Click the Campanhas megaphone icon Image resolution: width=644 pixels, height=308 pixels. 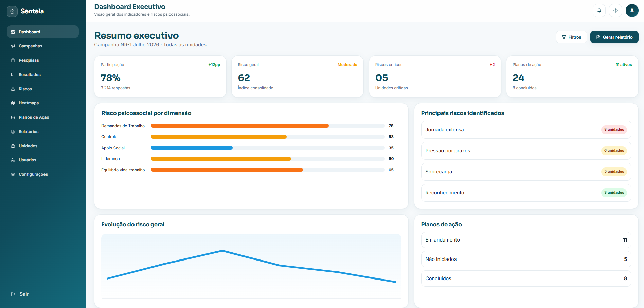[x=13, y=46]
